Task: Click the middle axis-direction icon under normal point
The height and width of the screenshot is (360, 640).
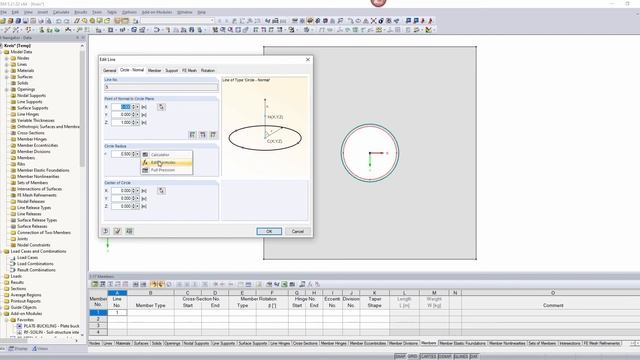Action: point(203,135)
